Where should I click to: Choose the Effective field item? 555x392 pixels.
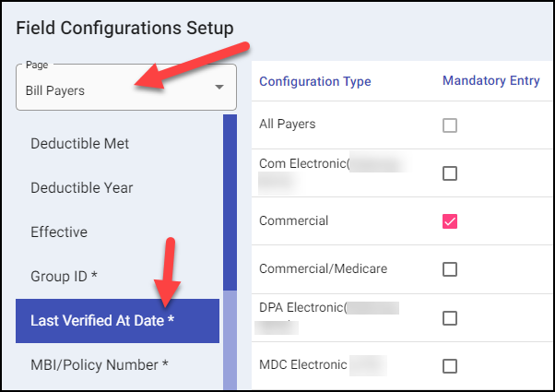pos(59,232)
